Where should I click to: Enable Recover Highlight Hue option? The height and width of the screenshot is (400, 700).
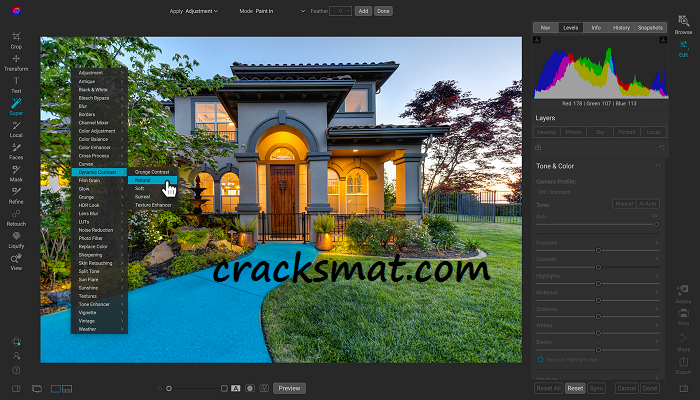[x=540, y=360]
